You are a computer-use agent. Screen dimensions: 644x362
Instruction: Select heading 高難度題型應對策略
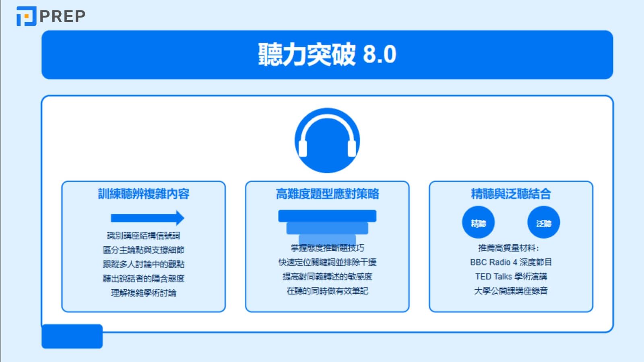click(327, 194)
